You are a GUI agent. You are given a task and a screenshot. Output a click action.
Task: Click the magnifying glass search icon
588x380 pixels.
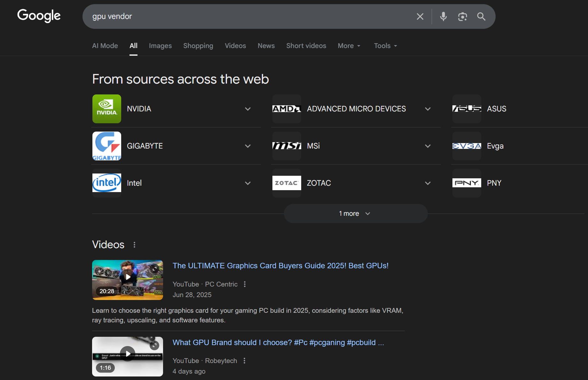pos(481,16)
